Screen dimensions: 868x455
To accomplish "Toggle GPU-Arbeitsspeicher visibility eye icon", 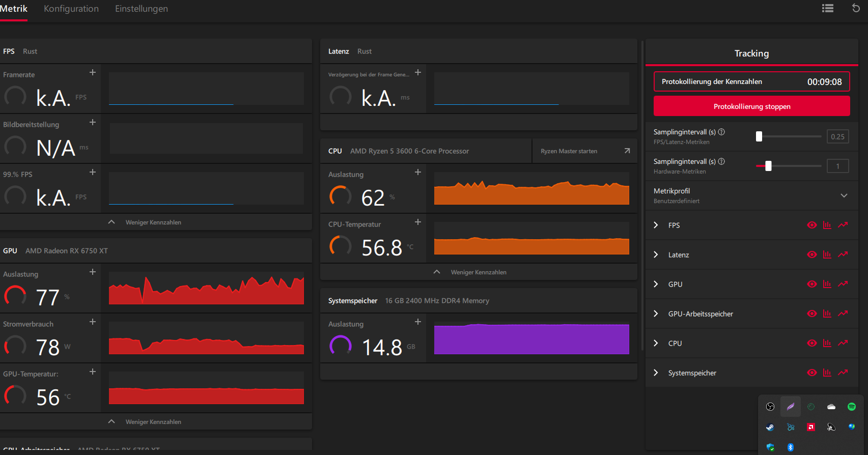I will (x=812, y=314).
